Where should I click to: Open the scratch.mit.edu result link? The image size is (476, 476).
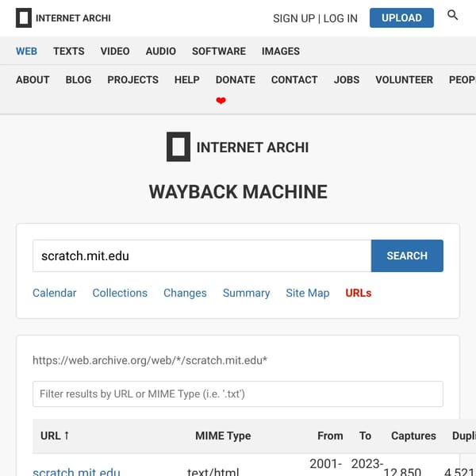[76, 471]
